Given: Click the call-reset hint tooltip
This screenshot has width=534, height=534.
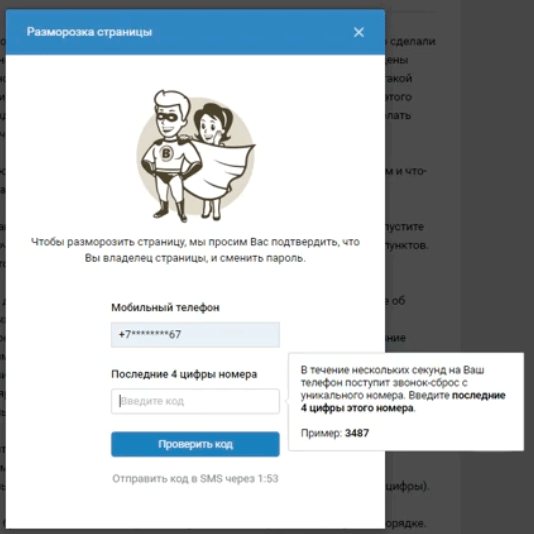Looking at the screenshot, I should pyautogui.click(x=406, y=402).
